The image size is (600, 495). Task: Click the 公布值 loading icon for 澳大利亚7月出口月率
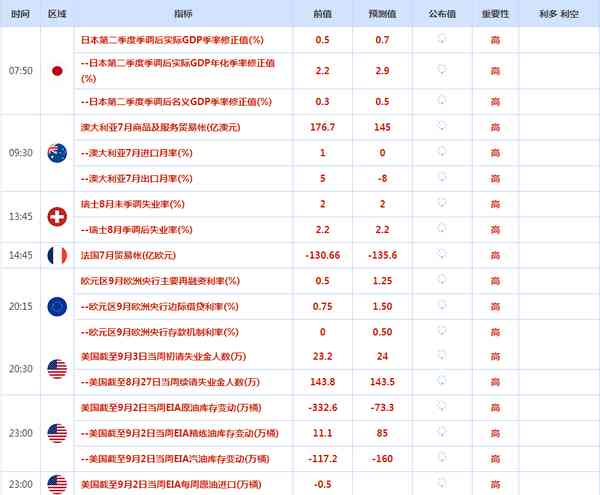(x=442, y=177)
